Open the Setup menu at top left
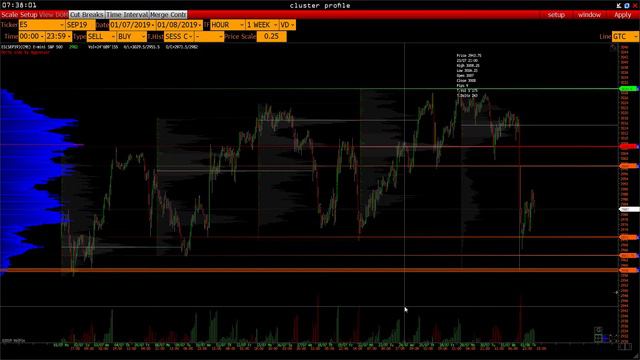640x360 pixels. 29,15
